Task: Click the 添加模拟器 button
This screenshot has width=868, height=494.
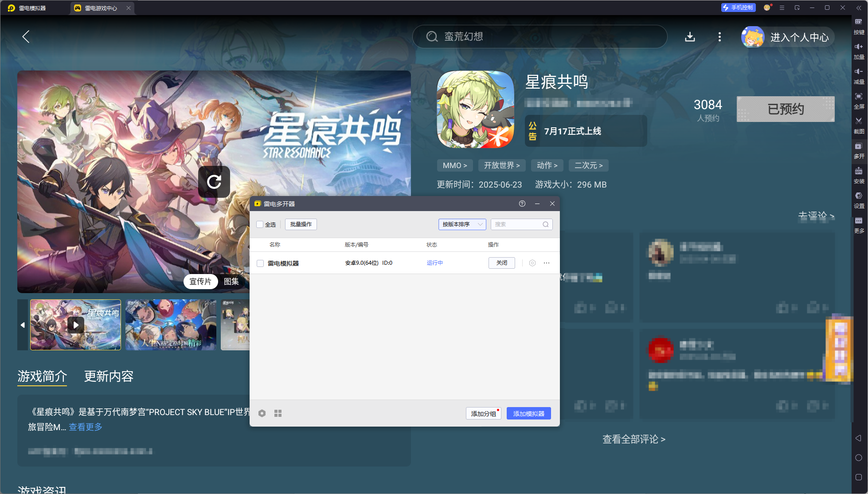Action: [529, 413]
